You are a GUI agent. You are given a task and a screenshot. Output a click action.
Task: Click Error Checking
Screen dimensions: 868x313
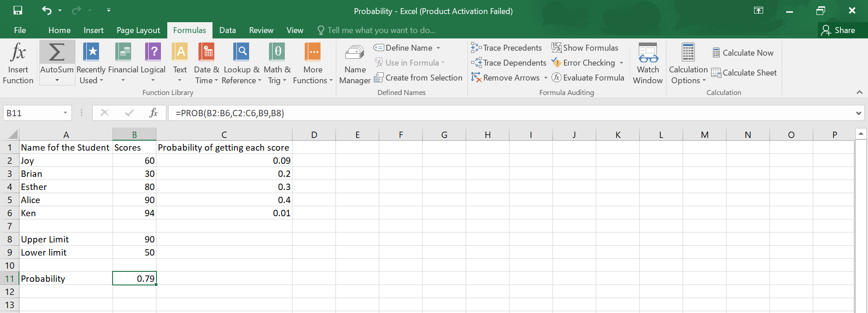584,63
